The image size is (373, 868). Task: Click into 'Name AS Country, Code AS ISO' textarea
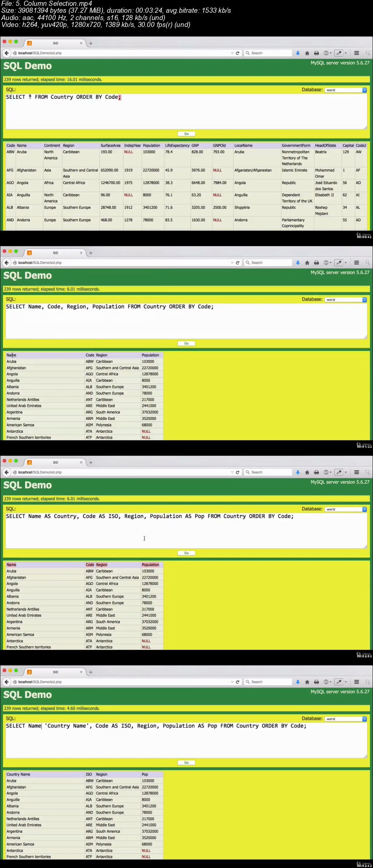(x=186, y=530)
